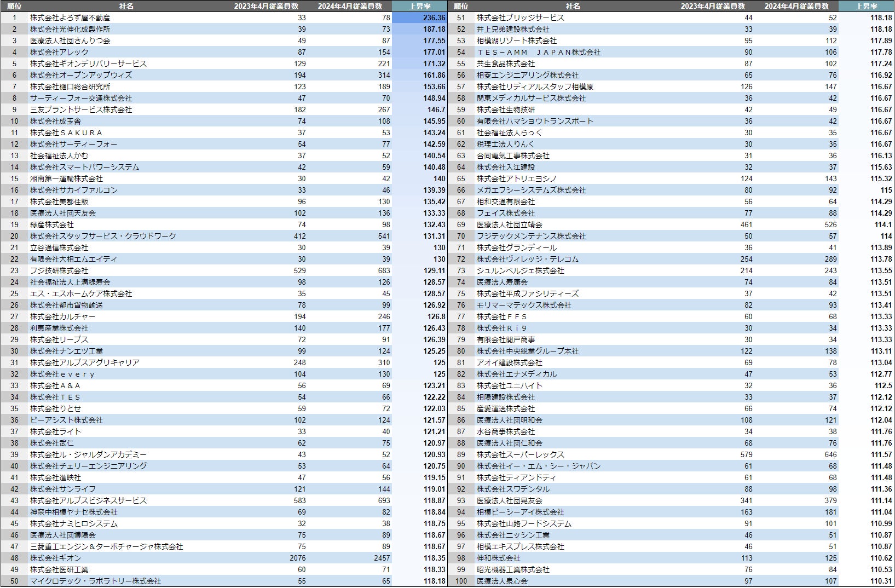Select 医療法人社団立靖会 name cell
895x588 pixels.
(510, 224)
